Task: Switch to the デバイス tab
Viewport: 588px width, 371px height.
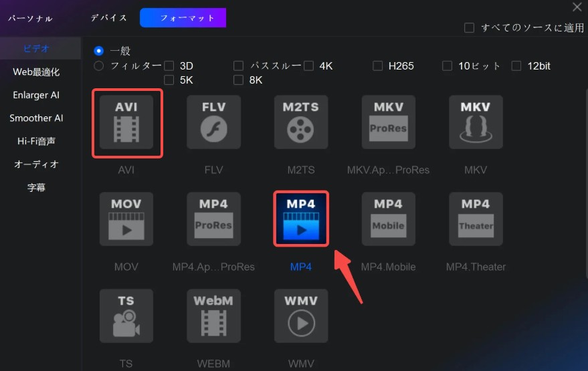Action: pos(109,17)
